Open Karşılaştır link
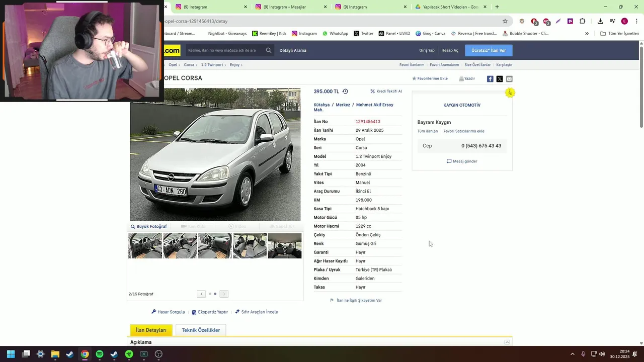 point(504,65)
